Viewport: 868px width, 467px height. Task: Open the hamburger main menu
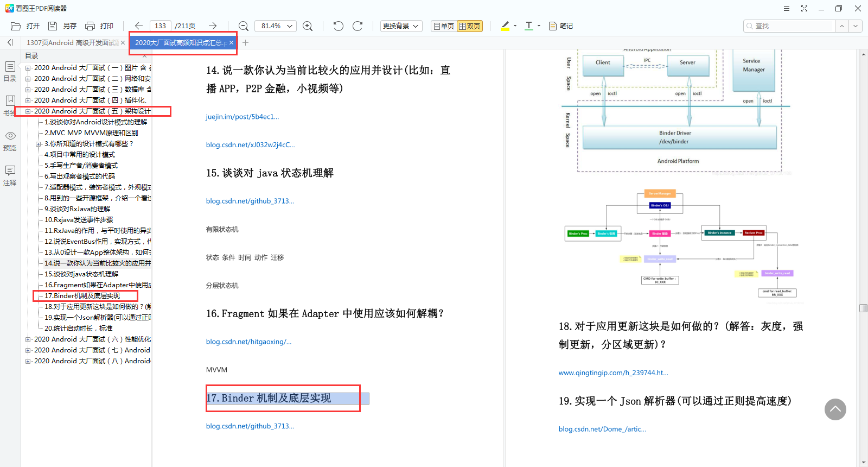pos(787,8)
